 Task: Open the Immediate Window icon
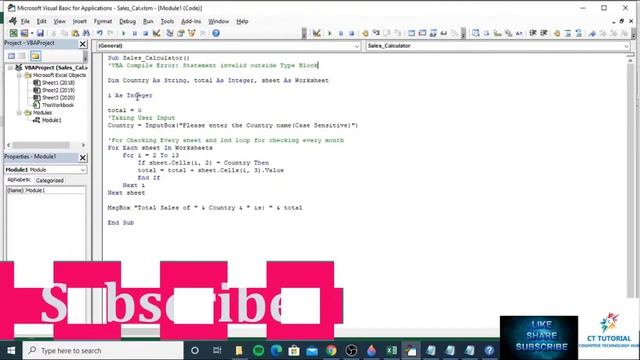pos(422,33)
